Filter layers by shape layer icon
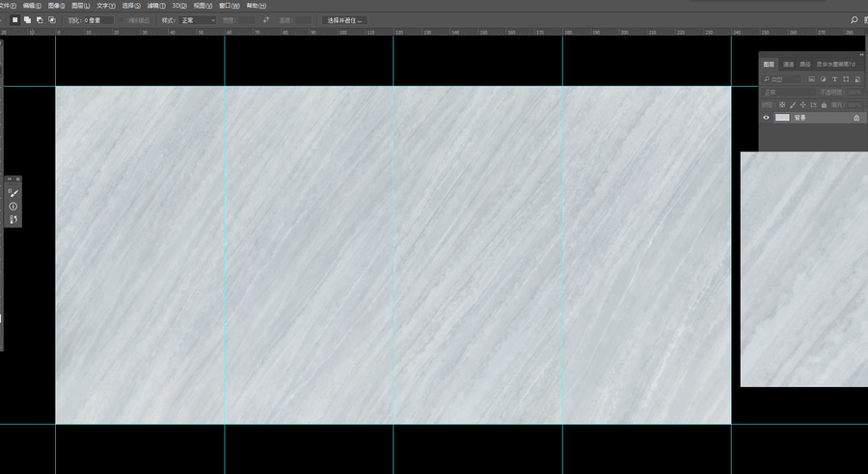The image size is (868, 474). (x=846, y=79)
